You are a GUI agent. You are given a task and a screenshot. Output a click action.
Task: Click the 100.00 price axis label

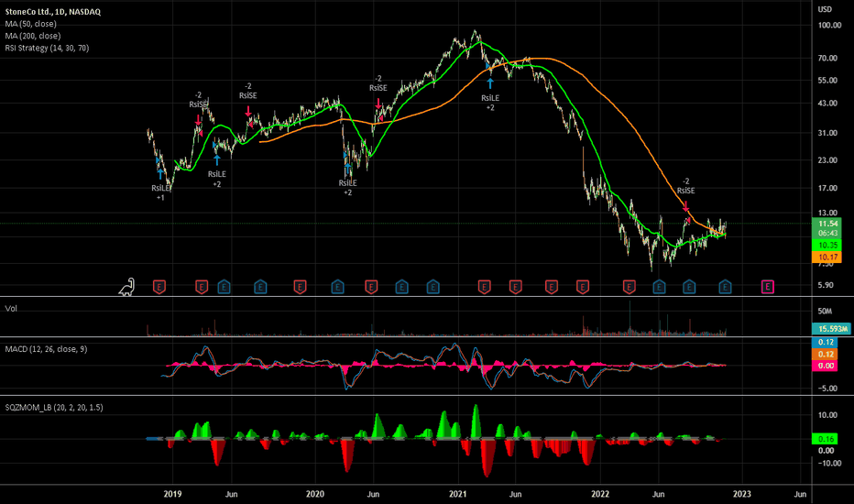(x=829, y=25)
